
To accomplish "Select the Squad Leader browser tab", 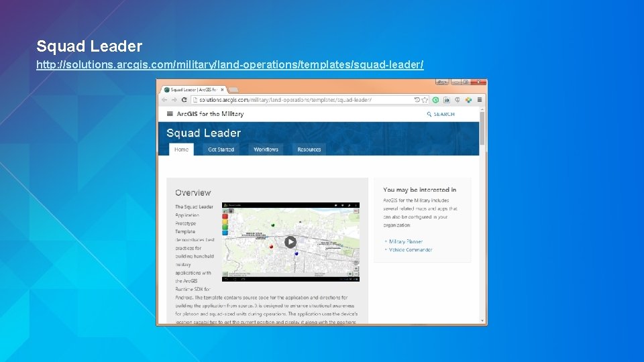I will click(x=194, y=89).
